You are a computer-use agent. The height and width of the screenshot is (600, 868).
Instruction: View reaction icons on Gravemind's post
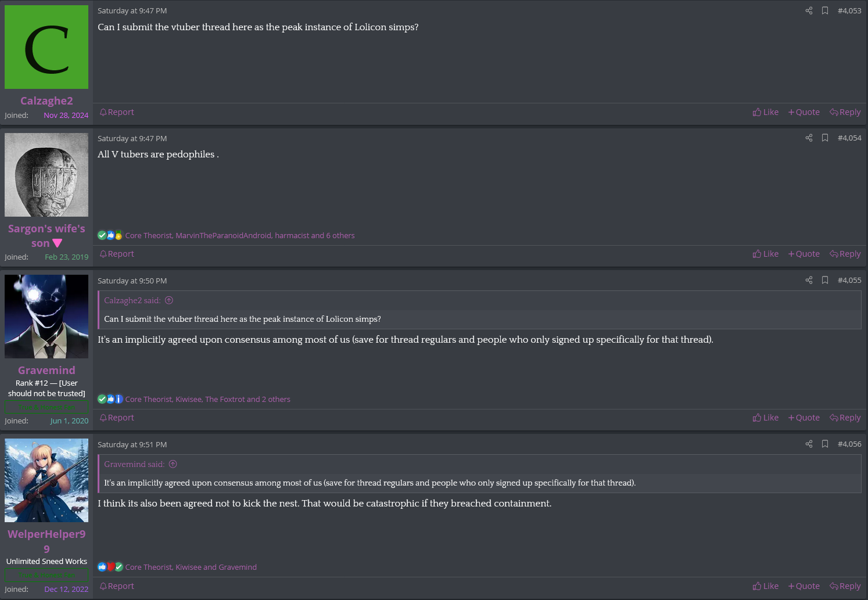pos(110,399)
